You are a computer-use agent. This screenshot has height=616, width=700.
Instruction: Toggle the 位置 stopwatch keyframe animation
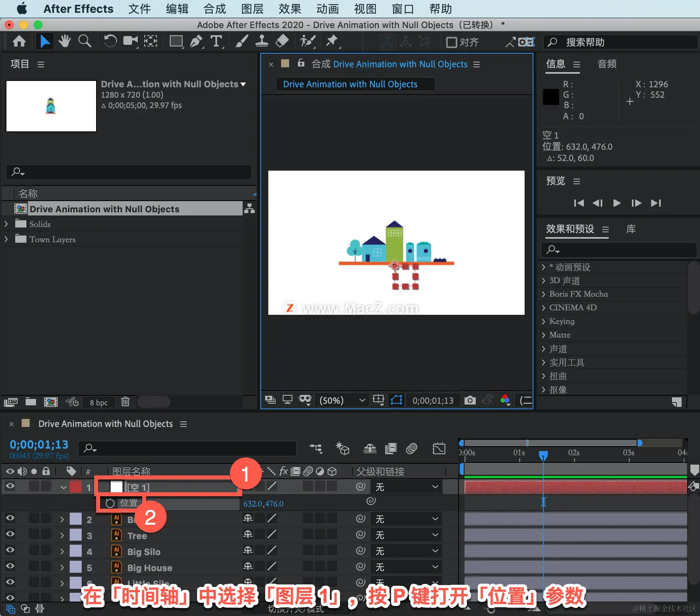(x=110, y=503)
